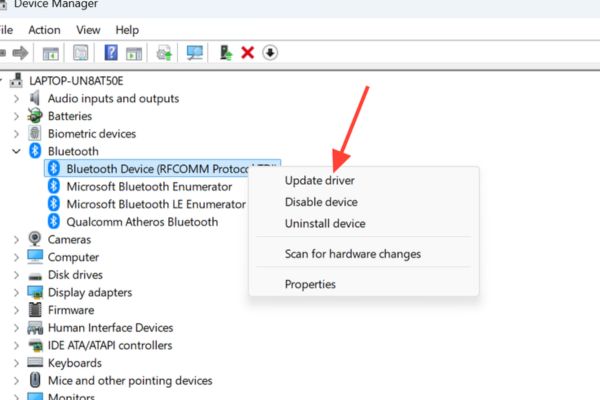Expand the Batteries node
The image size is (600, 400).
(16, 116)
